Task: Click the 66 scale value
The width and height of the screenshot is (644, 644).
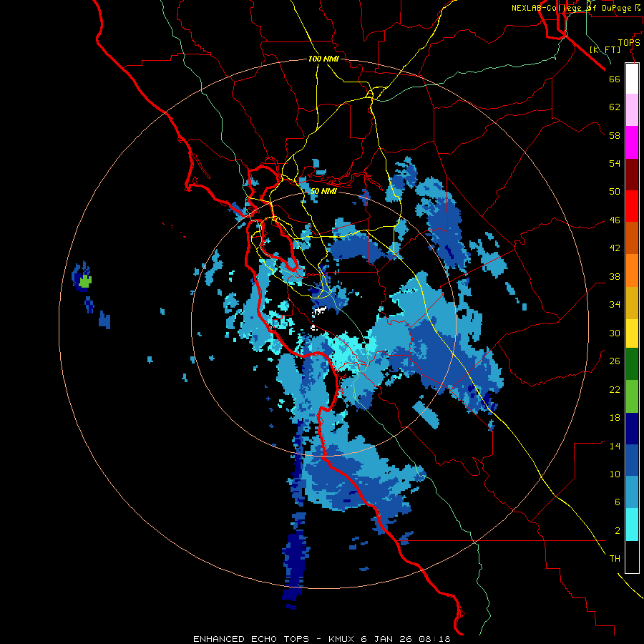Action: coord(615,79)
